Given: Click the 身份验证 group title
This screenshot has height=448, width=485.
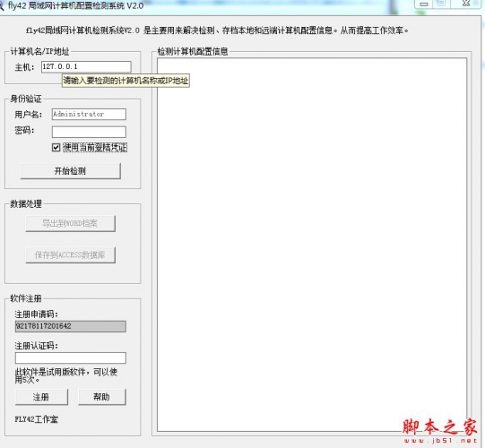Looking at the screenshot, I should (26, 99).
